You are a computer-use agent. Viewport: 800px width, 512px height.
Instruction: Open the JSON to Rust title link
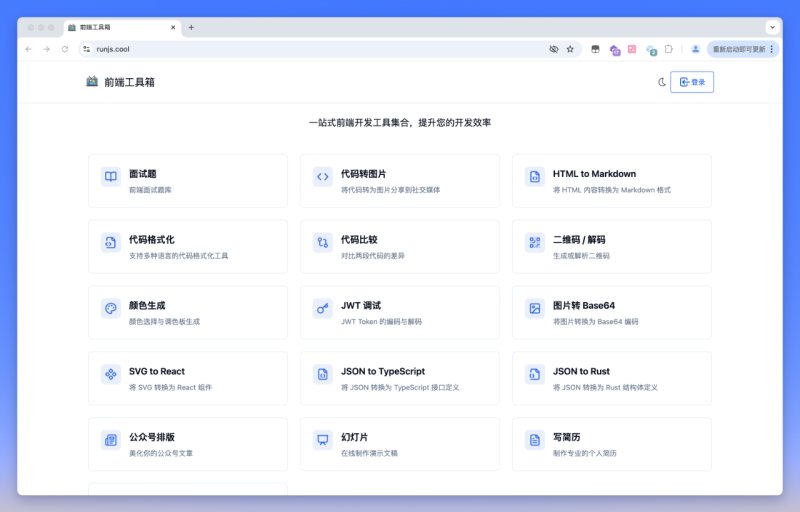(581, 371)
